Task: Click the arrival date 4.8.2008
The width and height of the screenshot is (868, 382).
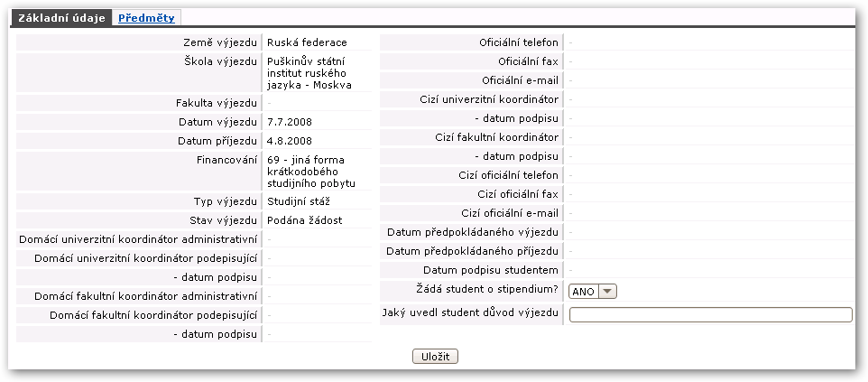Action: (x=290, y=141)
